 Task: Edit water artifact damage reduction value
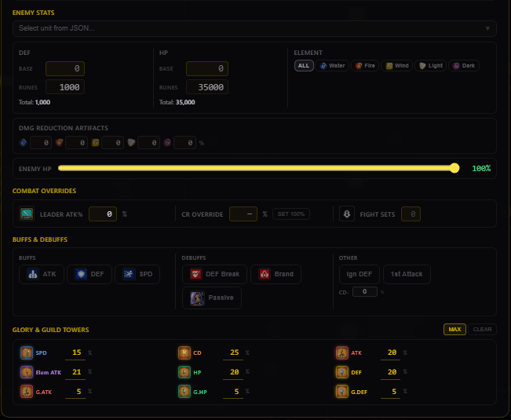[41, 142]
